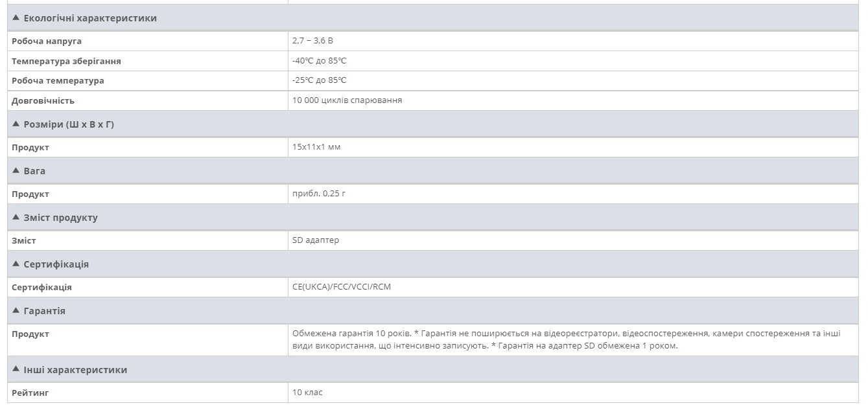868x412 pixels.
Task: Click the 10 000 циклів спарювання text
Action: [347, 100]
